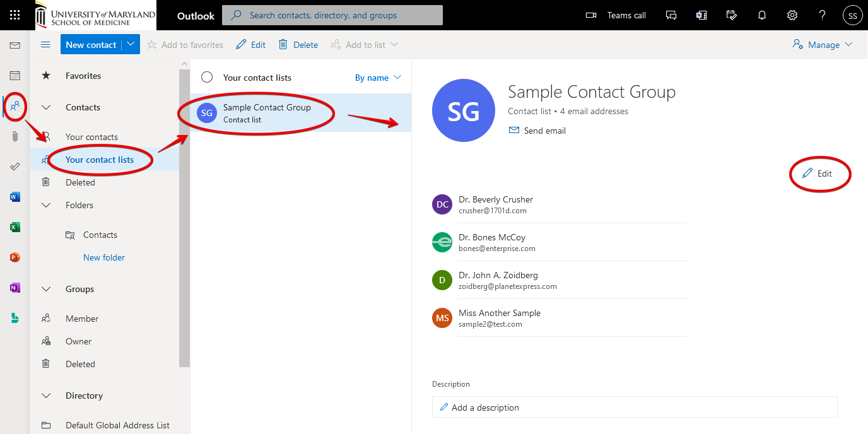Toggle the hamburger navigation pane button
The width and height of the screenshot is (868, 434).
coord(45,45)
